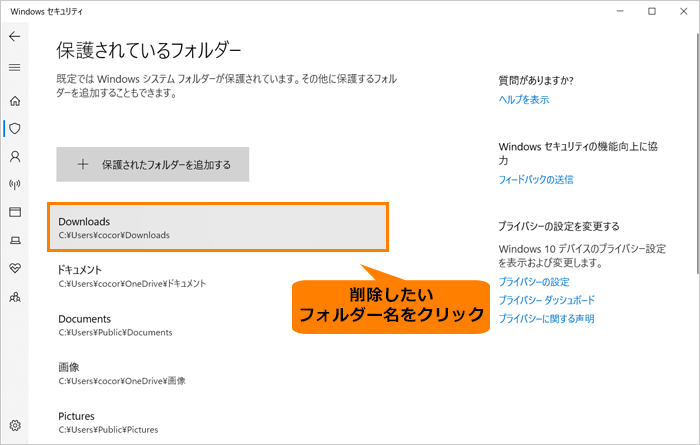Open the family options icon
The image size is (700, 445).
15,297
